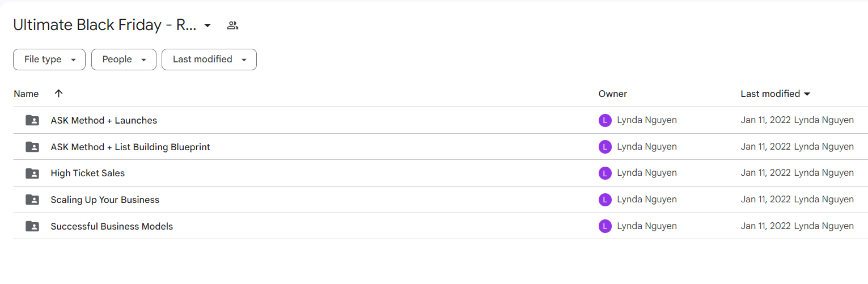The image size is (868, 284).
Task: Click the folder icon for Successful Business Models
Action: click(x=32, y=226)
